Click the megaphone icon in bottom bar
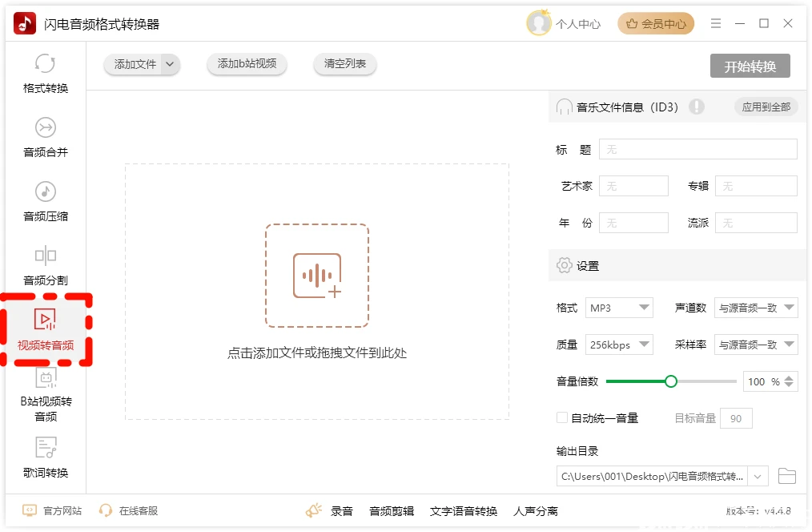 tap(314, 510)
